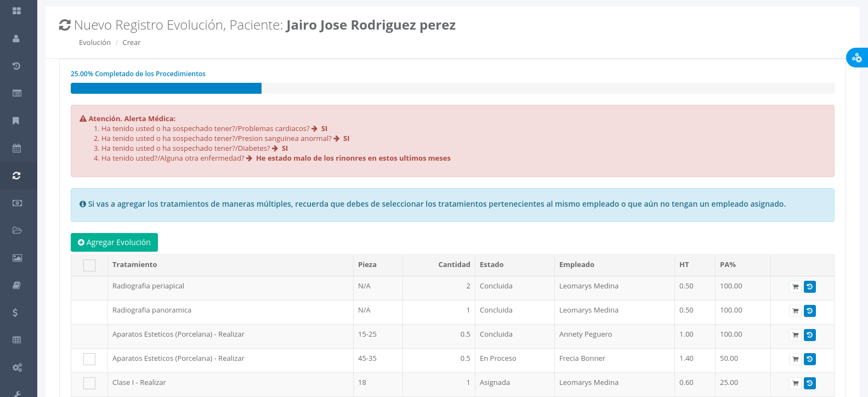
Task: Check the box for Clase I - Realizar
Action: tap(89, 383)
